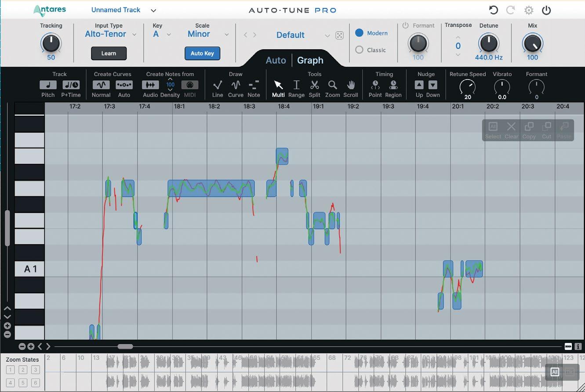
Task: Recall Zoom State 2
Action: 23,370
